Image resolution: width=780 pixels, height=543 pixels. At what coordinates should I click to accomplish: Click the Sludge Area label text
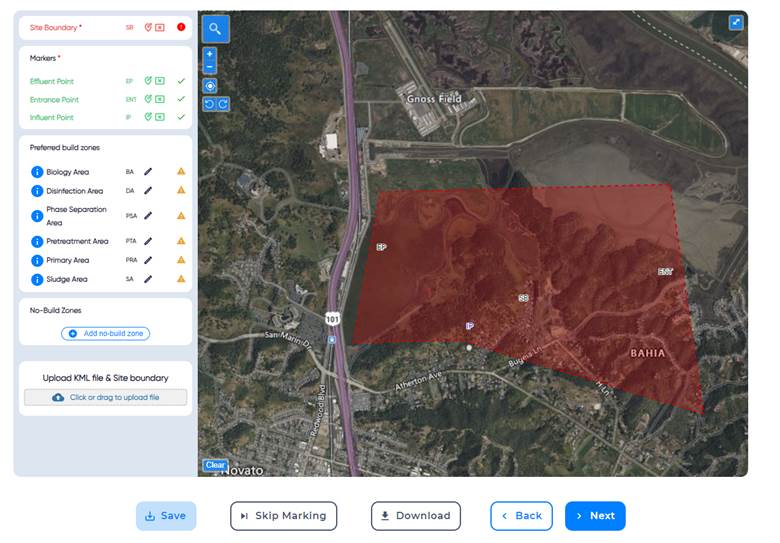67,279
